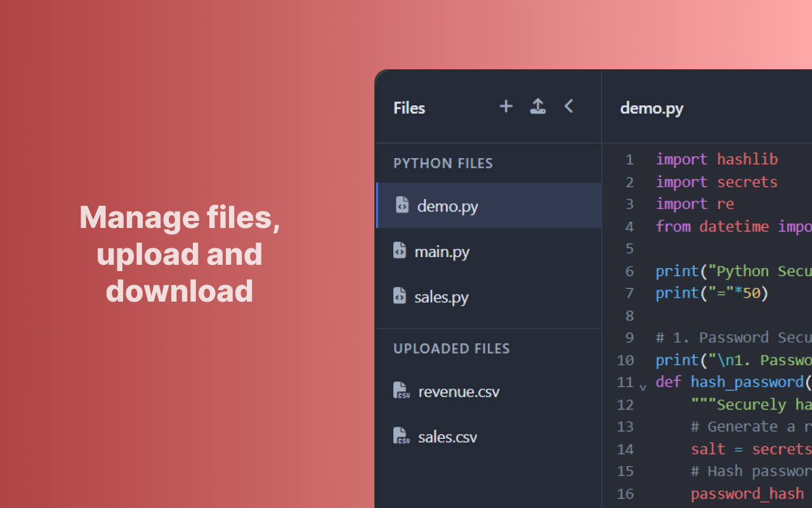812x508 pixels.
Task: Expand the PYTHON FILES section
Action: click(443, 163)
